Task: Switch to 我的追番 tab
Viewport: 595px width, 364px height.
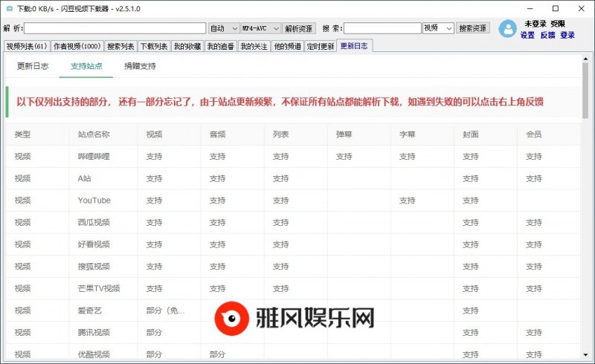Action: point(221,46)
